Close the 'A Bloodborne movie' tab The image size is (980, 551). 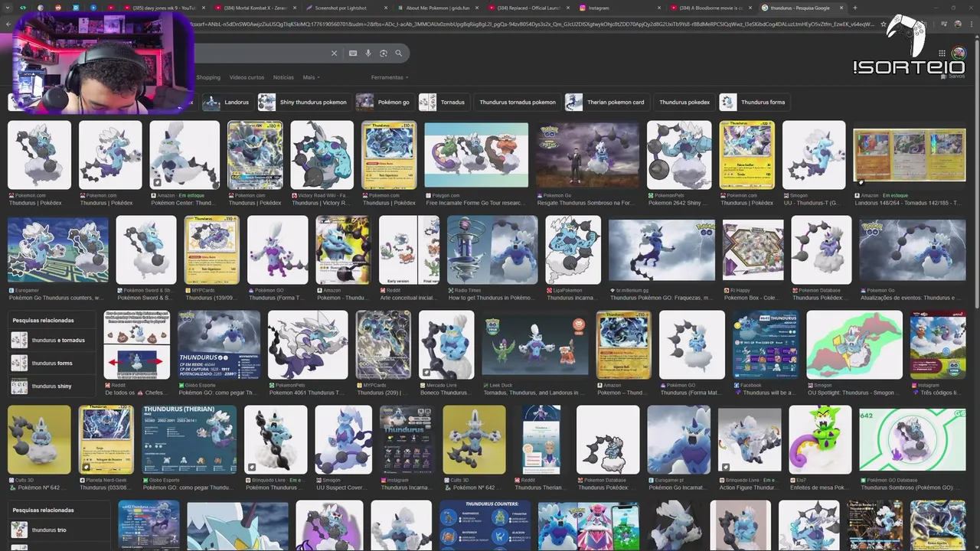pos(751,8)
